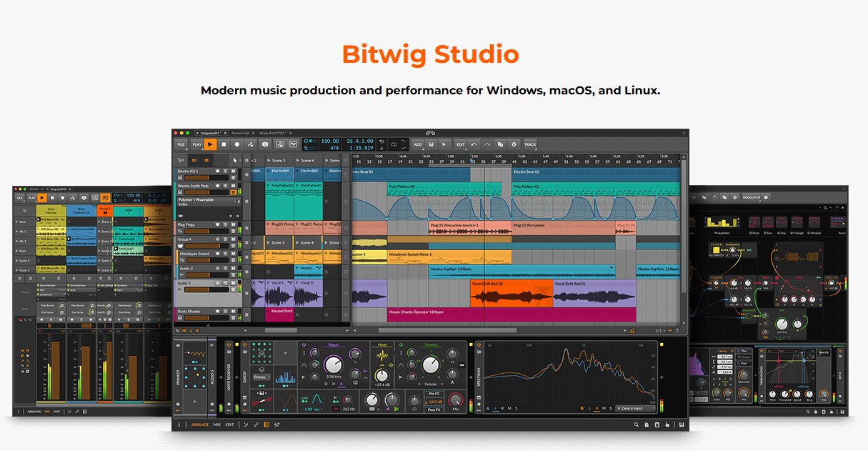Open the EDIT menu button
Viewport: 868px width, 451px height.
460,144
